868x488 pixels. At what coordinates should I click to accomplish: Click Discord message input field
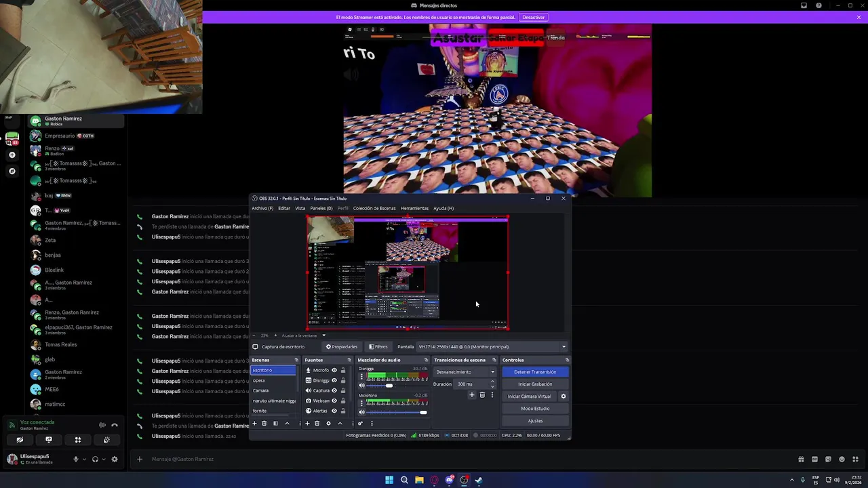click(468, 459)
